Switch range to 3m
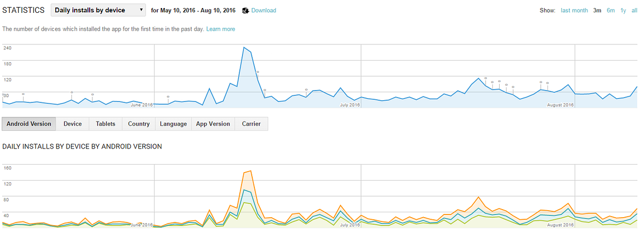The image size is (644, 230). coord(597,11)
